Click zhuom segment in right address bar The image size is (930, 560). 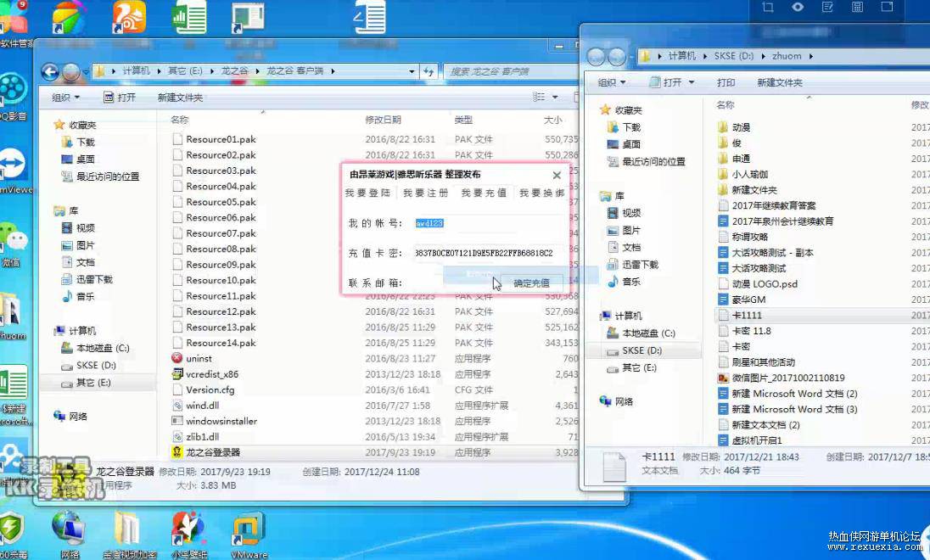point(787,56)
